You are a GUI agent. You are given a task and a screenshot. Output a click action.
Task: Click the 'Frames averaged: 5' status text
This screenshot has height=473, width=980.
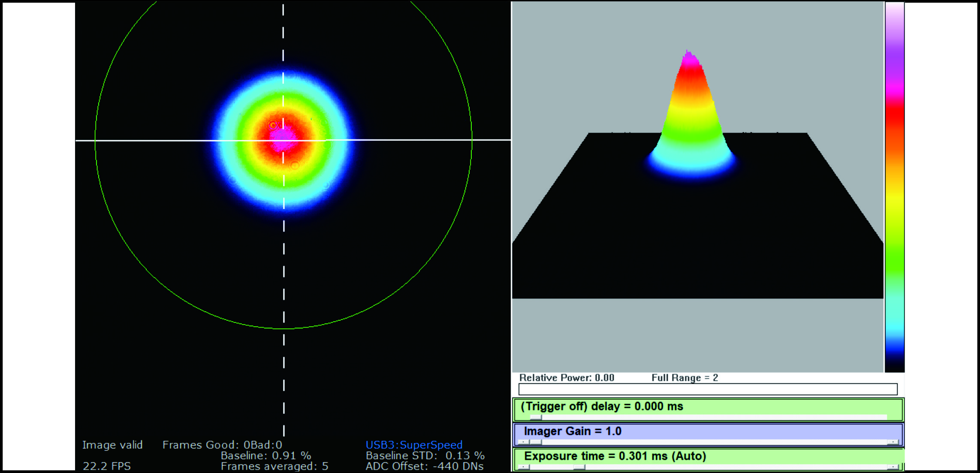274,466
